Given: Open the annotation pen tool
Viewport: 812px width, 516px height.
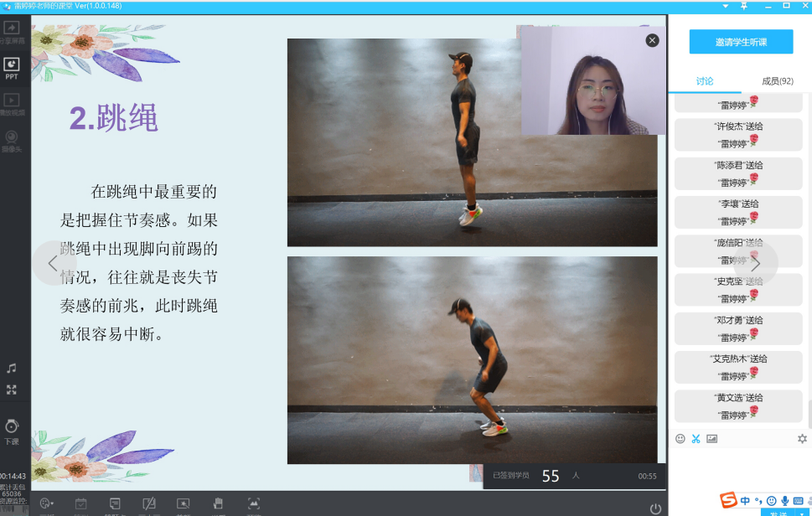Looking at the screenshot, I should (149, 503).
